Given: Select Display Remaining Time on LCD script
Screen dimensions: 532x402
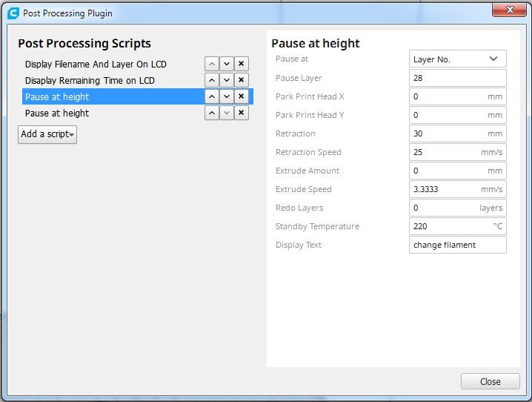Looking at the screenshot, I should click(x=90, y=80).
